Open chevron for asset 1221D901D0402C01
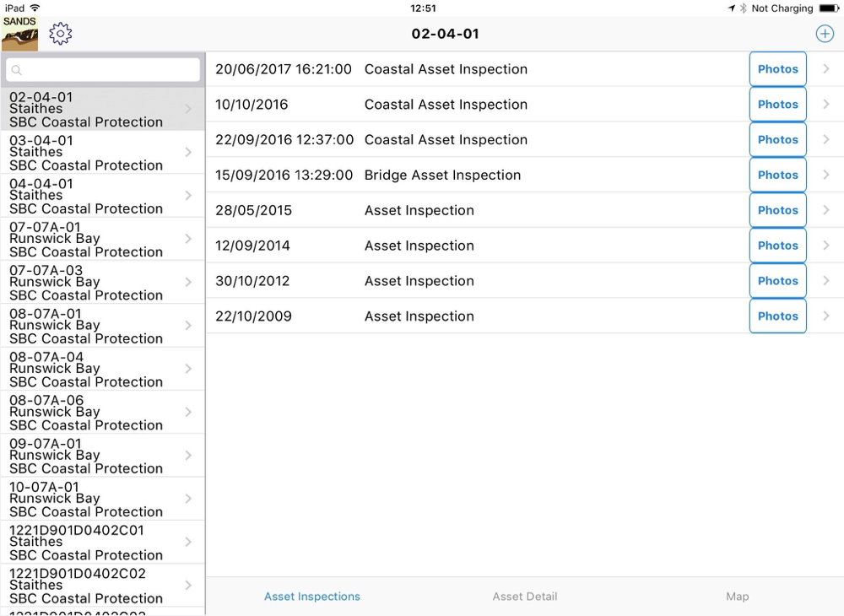The height and width of the screenshot is (616, 844). coord(188,542)
